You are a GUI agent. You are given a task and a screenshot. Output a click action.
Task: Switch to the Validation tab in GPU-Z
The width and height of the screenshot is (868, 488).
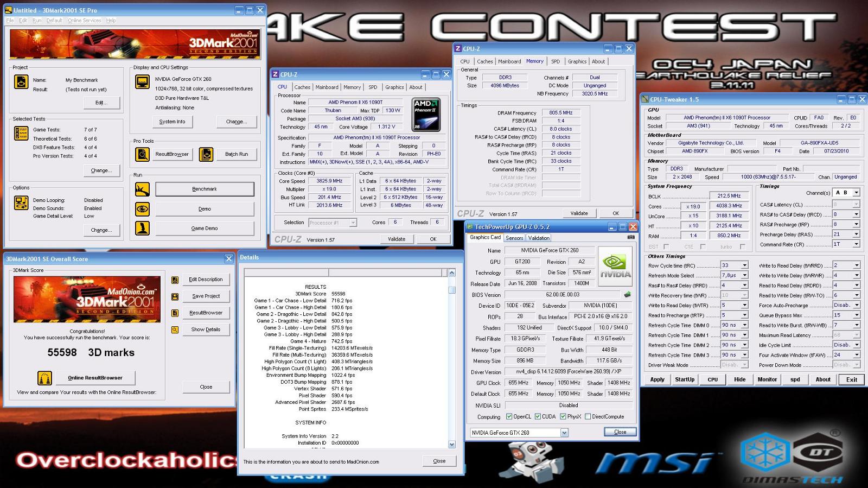pyautogui.click(x=539, y=238)
